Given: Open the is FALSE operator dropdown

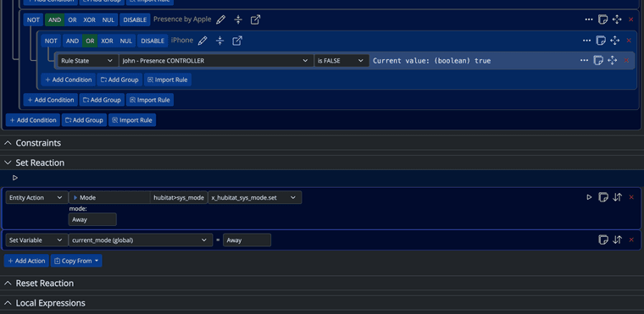Looking at the screenshot, I should (341, 61).
